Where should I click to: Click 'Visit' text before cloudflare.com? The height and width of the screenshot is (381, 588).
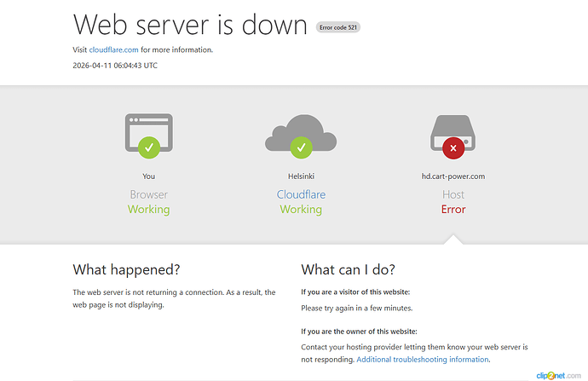tap(80, 50)
